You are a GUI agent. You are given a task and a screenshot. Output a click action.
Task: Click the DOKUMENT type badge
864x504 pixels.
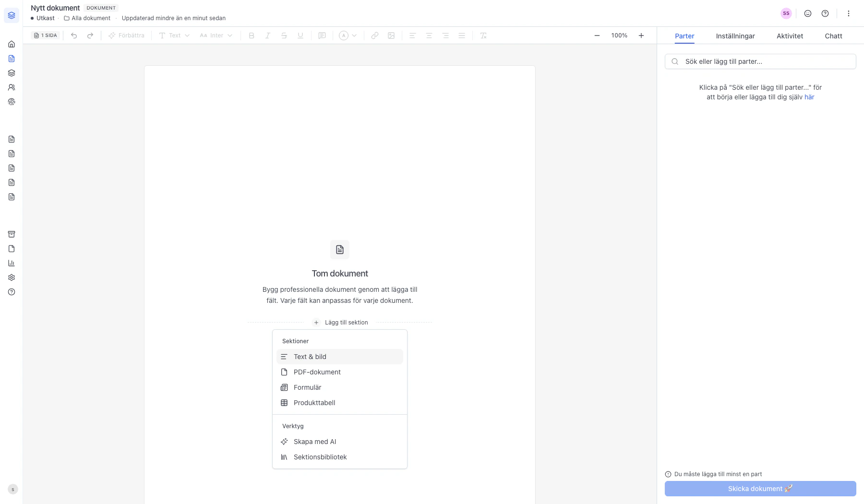[x=101, y=8]
